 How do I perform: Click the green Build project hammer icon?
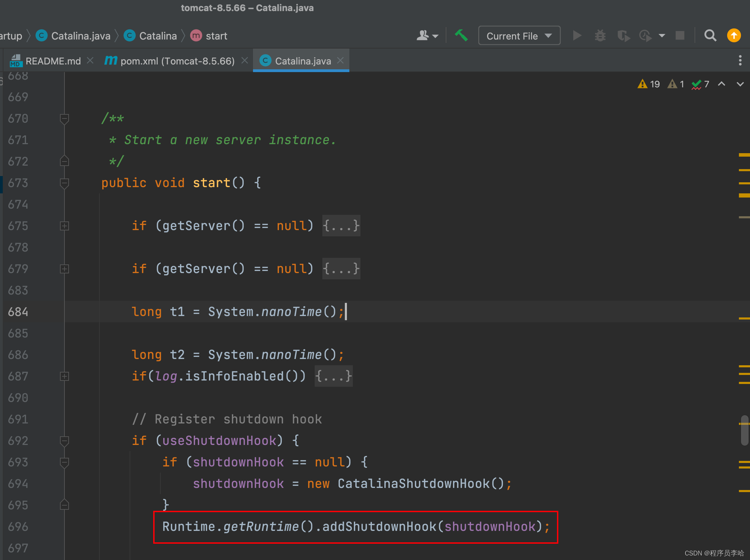pos(461,35)
